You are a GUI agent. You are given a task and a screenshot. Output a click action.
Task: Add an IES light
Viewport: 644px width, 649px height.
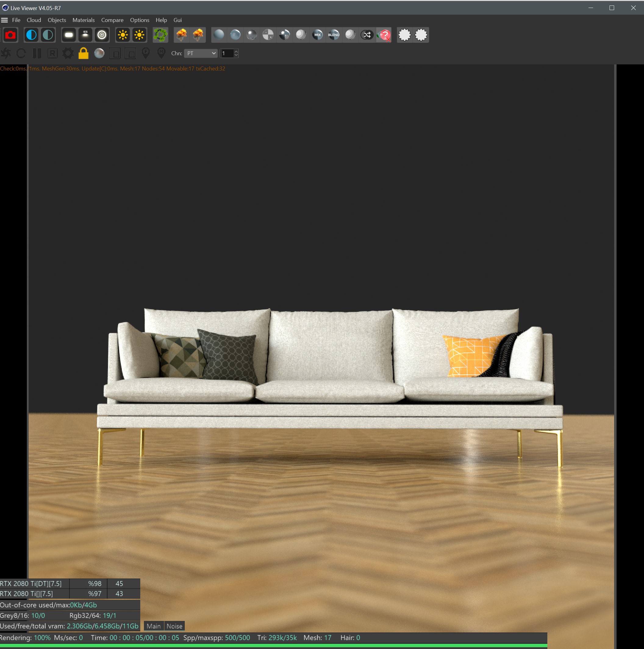coord(85,35)
